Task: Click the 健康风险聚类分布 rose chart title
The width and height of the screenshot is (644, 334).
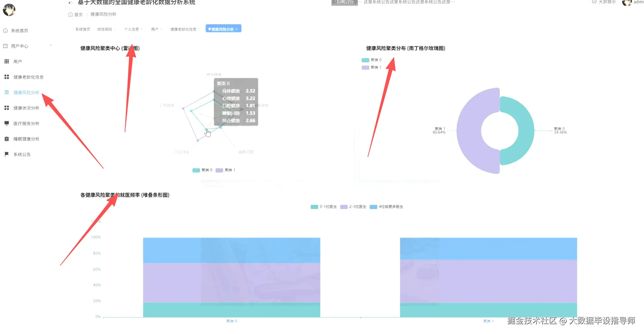Action: 406,48
